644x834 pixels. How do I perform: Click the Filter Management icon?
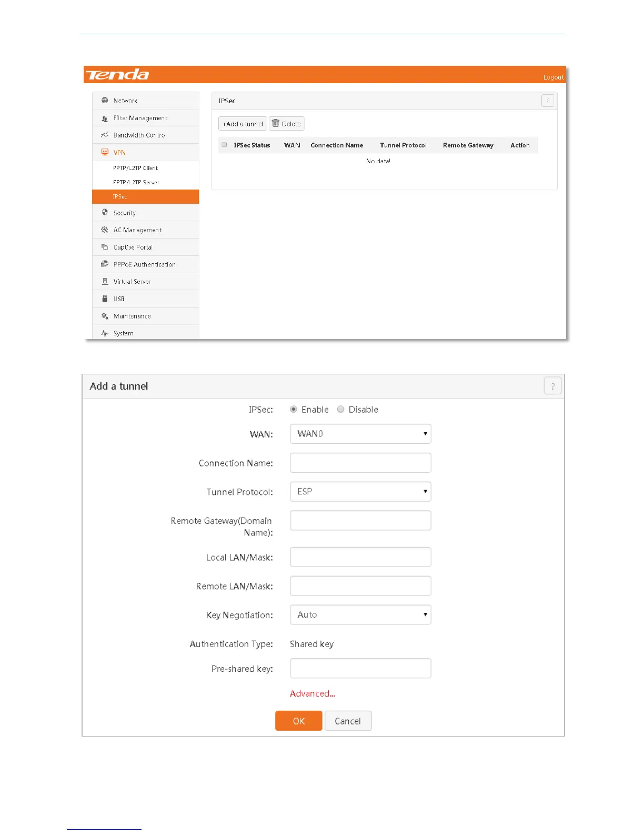click(x=105, y=118)
